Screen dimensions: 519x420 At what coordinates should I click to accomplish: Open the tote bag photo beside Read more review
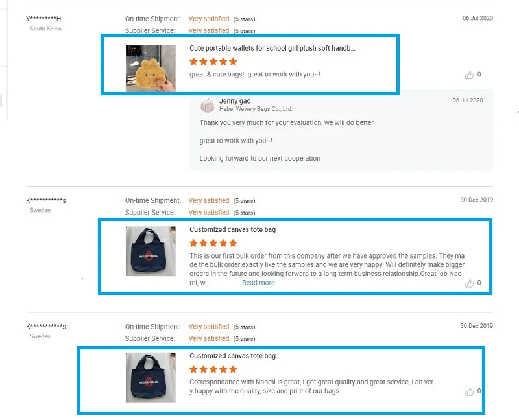(x=151, y=251)
